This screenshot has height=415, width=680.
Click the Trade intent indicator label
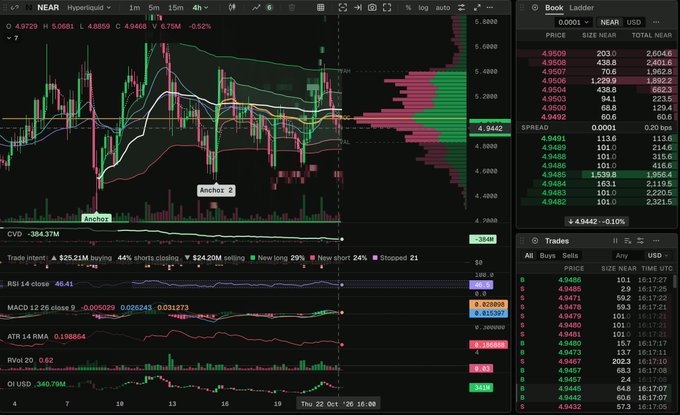(26, 258)
